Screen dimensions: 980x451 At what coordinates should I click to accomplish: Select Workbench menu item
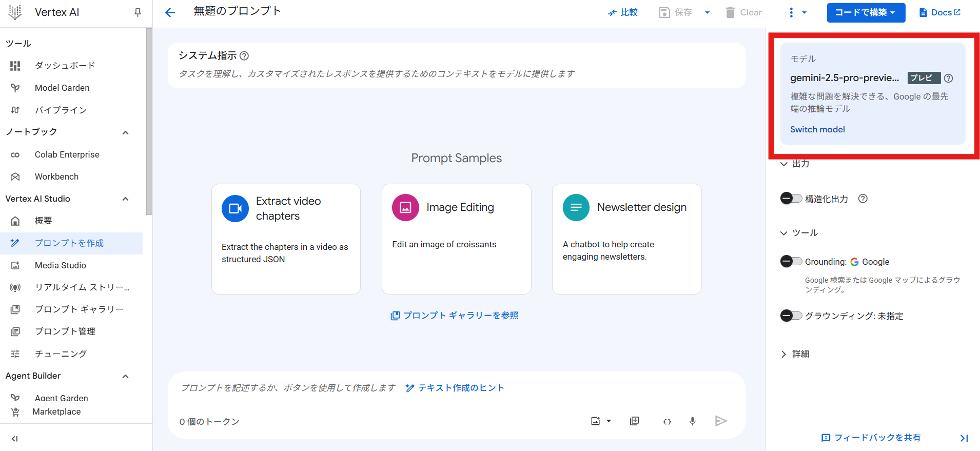tap(71, 177)
